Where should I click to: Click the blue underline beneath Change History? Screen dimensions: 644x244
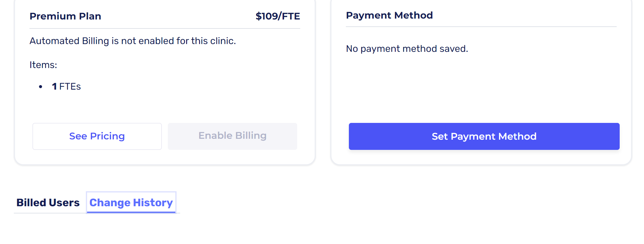tap(131, 212)
